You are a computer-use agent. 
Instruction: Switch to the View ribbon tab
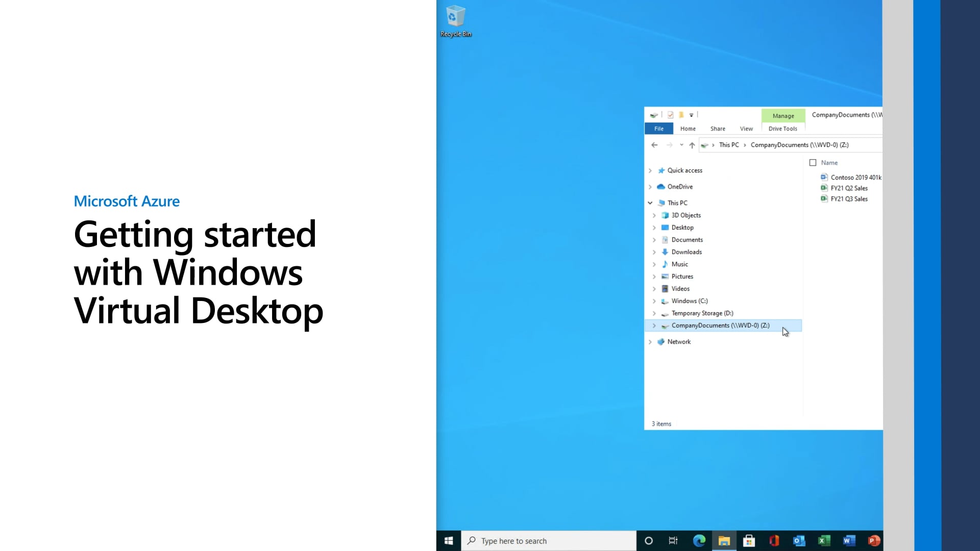click(746, 129)
